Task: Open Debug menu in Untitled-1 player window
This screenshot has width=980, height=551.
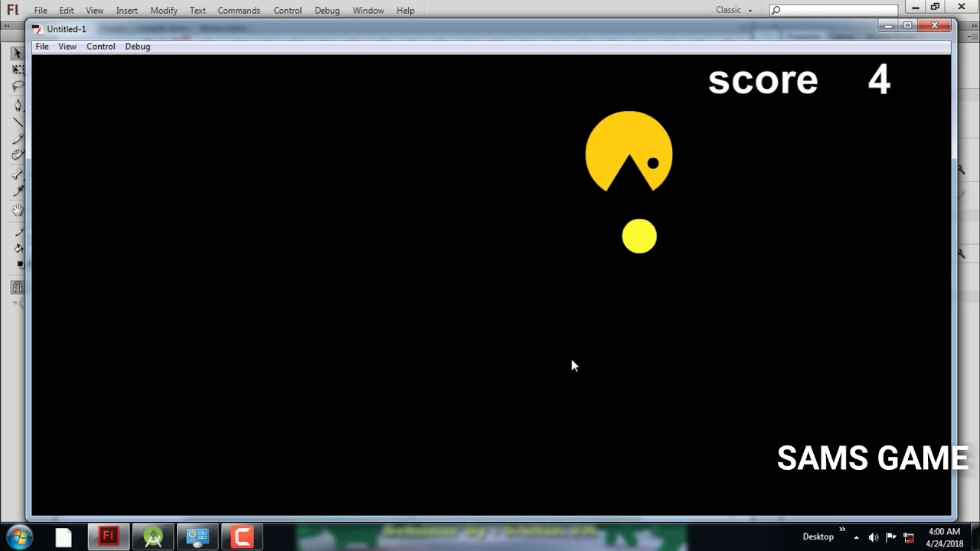Action: click(138, 47)
